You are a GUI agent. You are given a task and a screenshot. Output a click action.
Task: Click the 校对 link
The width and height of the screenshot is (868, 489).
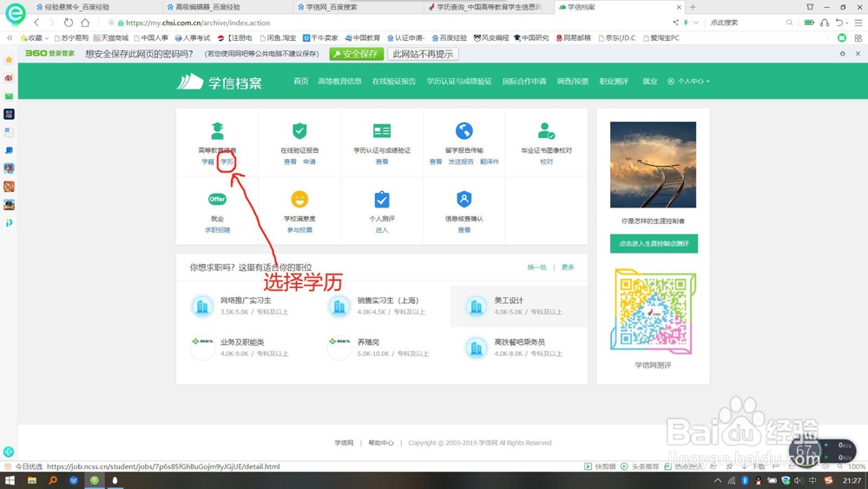click(x=546, y=162)
